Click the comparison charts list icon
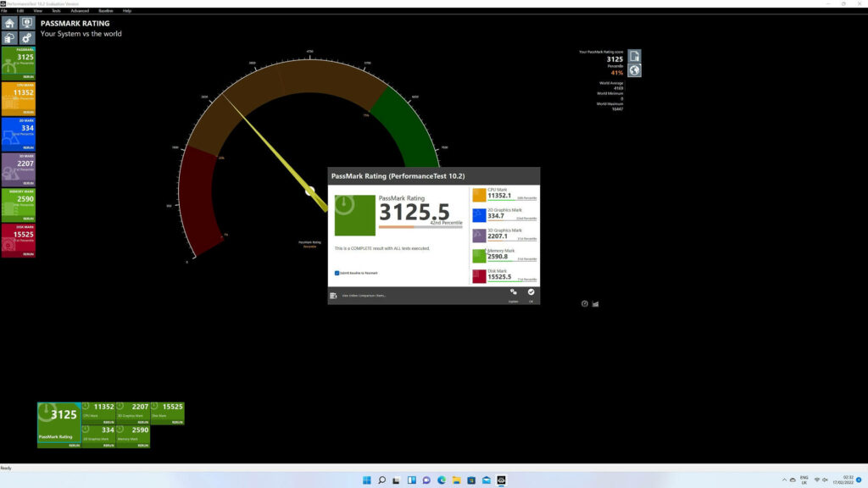The height and width of the screenshot is (488, 868). (x=333, y=296)
